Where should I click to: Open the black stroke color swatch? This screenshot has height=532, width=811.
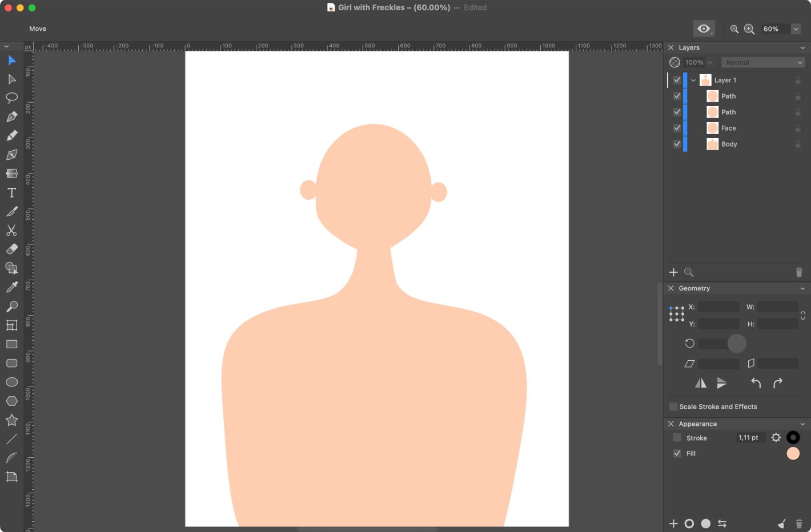793,438
